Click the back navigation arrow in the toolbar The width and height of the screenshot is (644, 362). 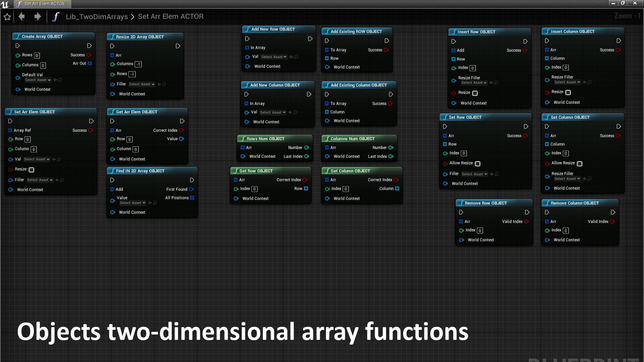pos(21,16)
